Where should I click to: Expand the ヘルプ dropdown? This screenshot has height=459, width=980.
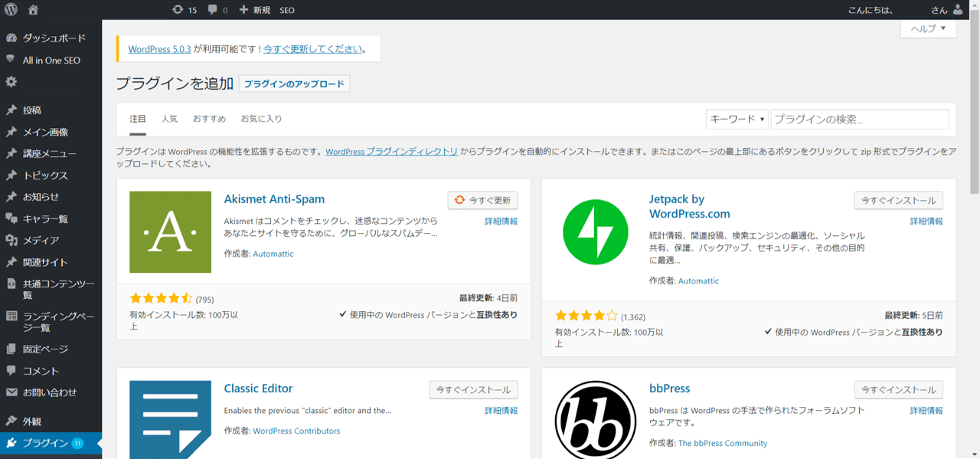[928, 29]
